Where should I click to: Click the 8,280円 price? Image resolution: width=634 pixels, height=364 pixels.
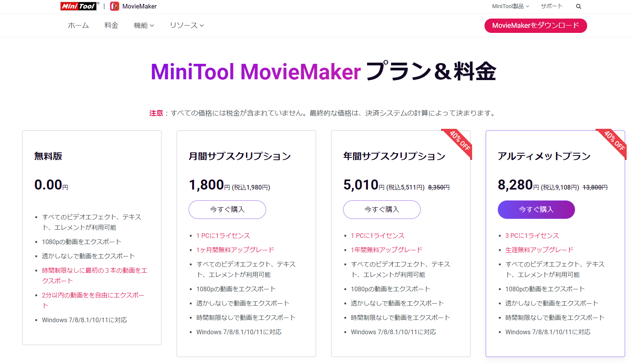(x=518, y=185)
